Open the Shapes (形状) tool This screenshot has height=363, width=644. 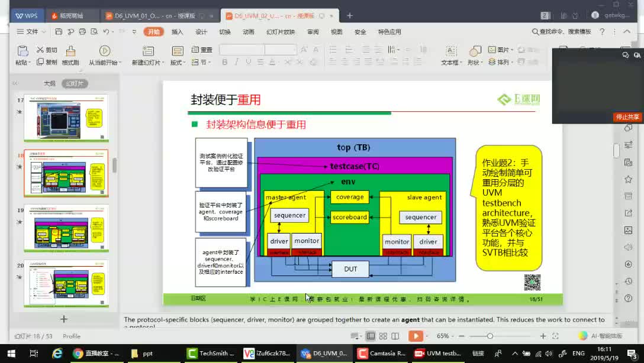[475, 56]
